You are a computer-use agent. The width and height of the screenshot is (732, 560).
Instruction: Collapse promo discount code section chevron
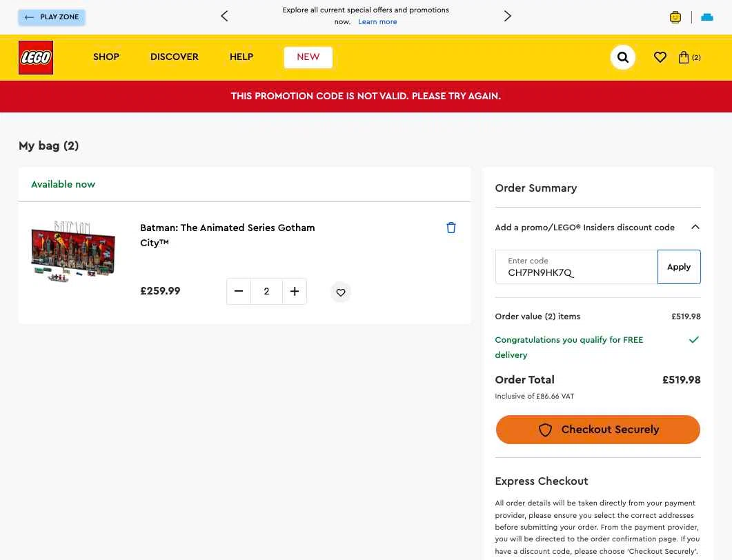(x=695, y=228)
